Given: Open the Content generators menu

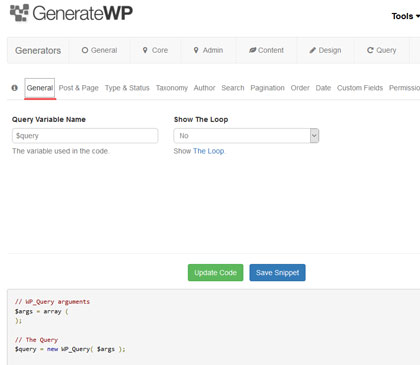Looking at the screenshot, I should pos(266,50).
